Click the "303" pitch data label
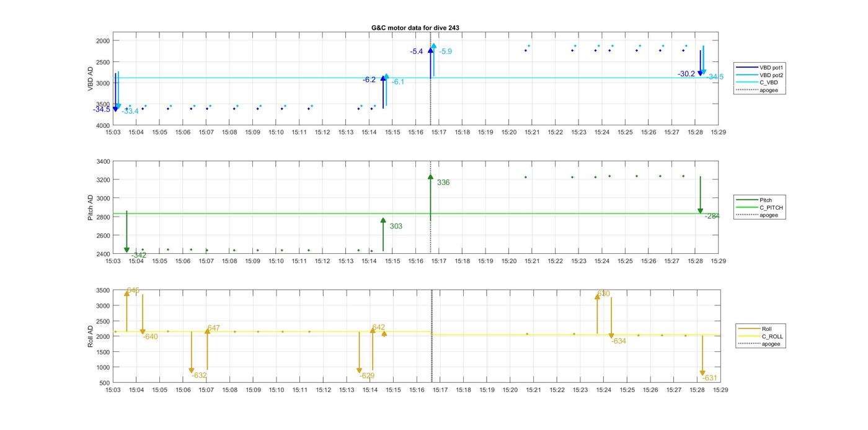 click(396, 226)
